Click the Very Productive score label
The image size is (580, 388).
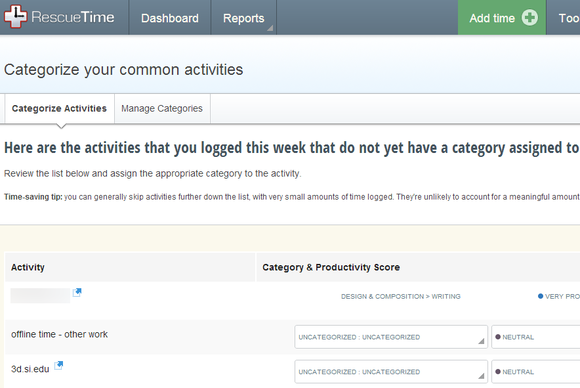(559, 296)
